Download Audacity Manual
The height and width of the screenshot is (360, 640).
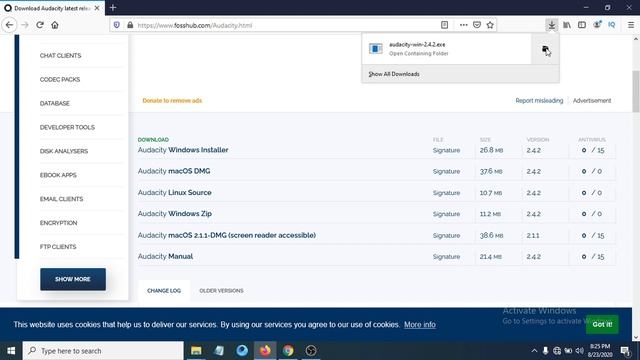point(165,256)
